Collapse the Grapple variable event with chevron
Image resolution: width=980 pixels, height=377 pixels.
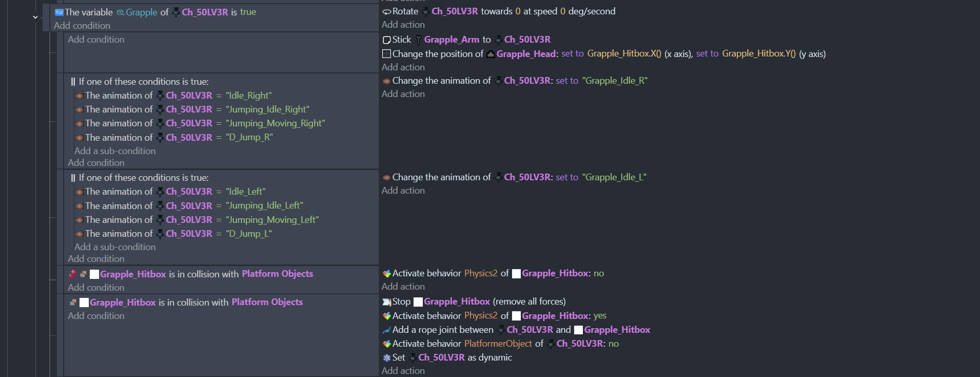point(35,17)
